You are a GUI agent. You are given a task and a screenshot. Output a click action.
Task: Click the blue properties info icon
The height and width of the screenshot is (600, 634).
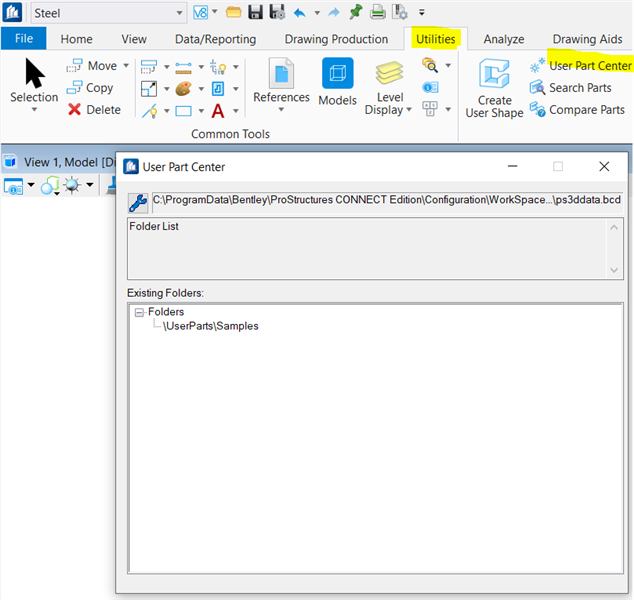pos(430,87)
